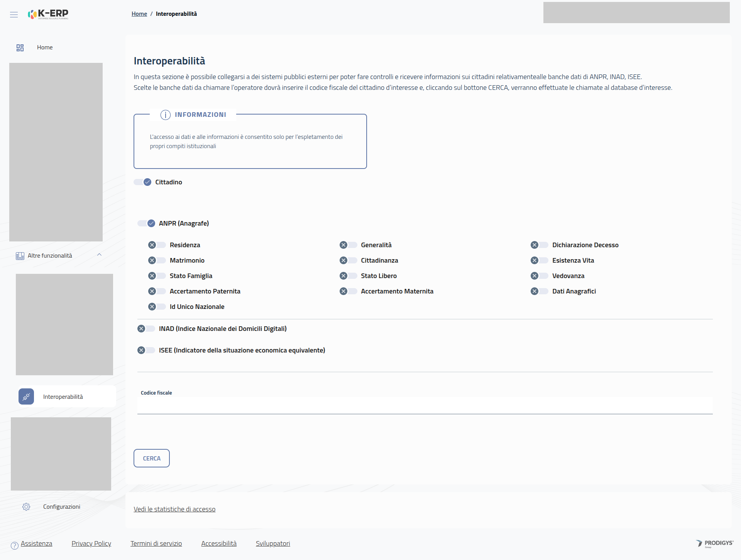Screen dimensions: 741x560
Task: Click the hamburger menu icon
Action: 14,15
